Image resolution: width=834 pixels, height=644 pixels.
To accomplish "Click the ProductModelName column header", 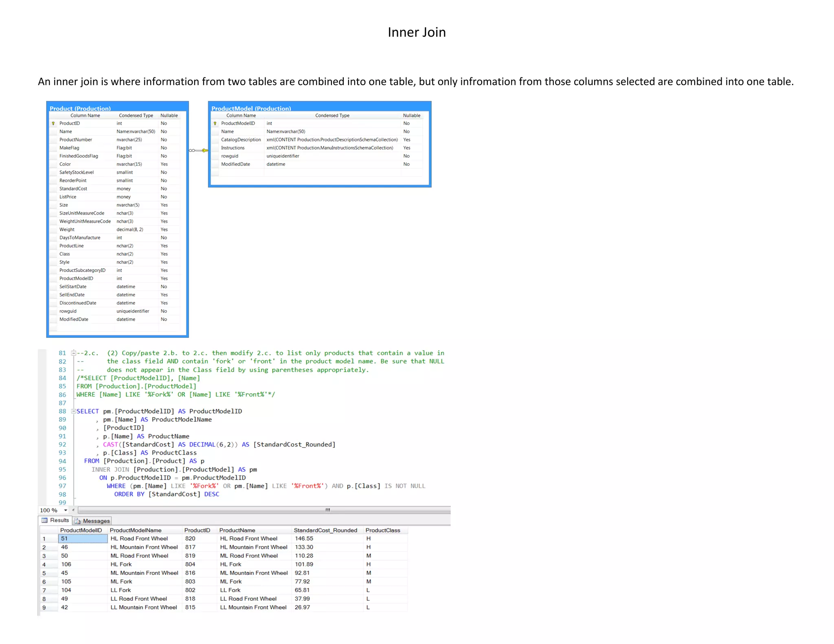I will pos(136,530).
